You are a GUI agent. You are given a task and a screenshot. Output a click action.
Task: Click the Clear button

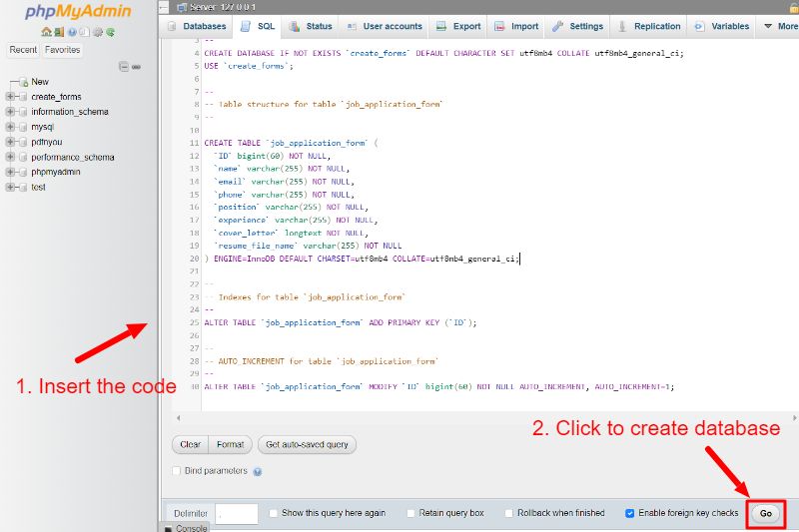[190, 444]
